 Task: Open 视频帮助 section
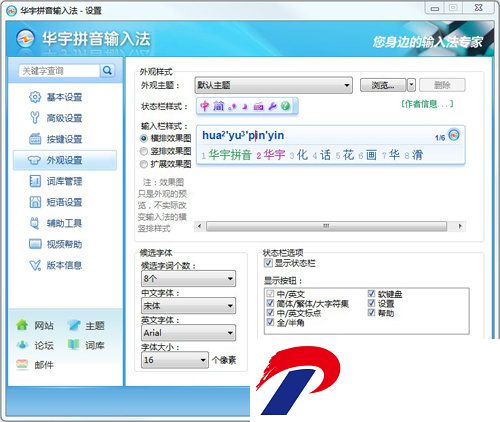[64, 244]
